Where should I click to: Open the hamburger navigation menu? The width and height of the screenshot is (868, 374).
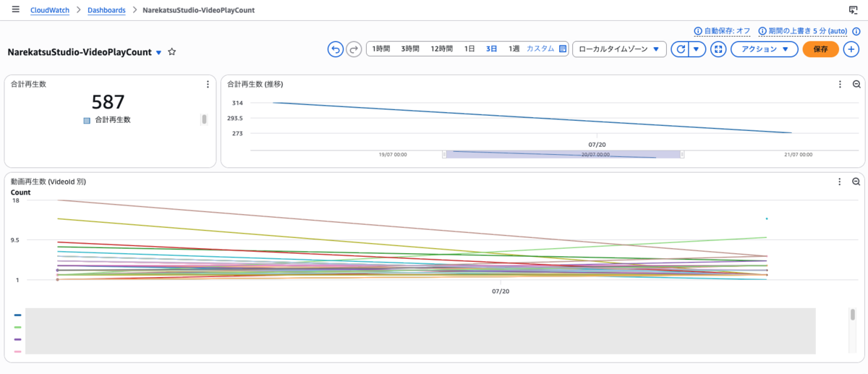click(x=16, y=10)
